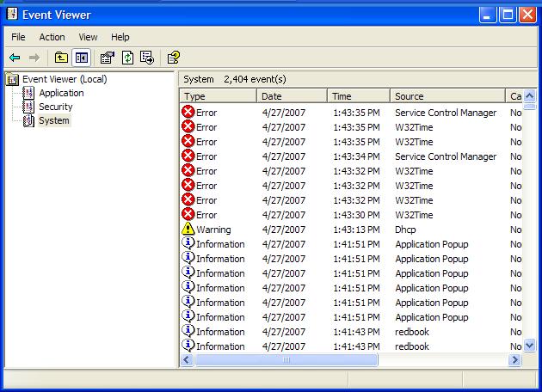Open the View menu
The image size is (542, 392).
[88, 37]
